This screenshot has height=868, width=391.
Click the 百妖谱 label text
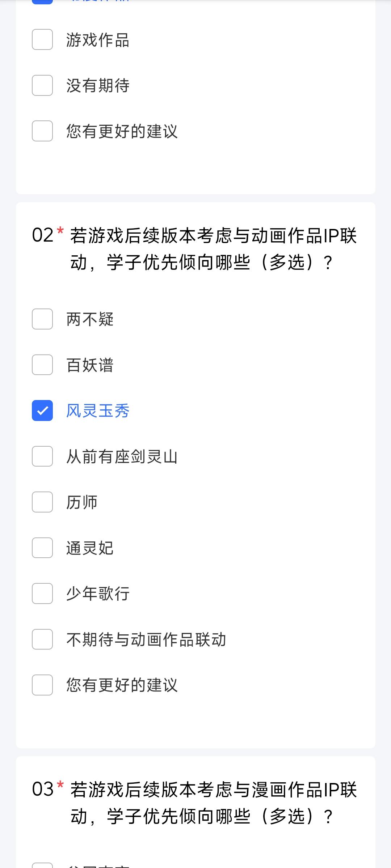90,365
